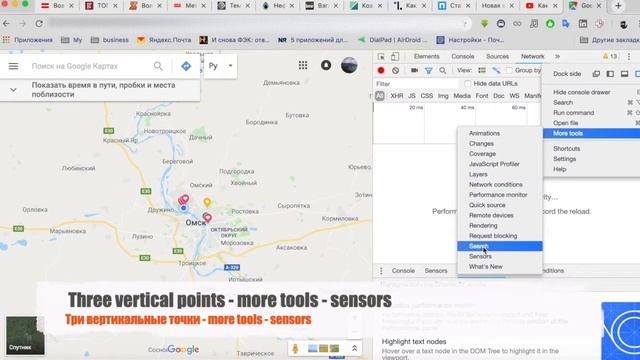
Task: Clear the network log
Action: [x=396, y=70]
